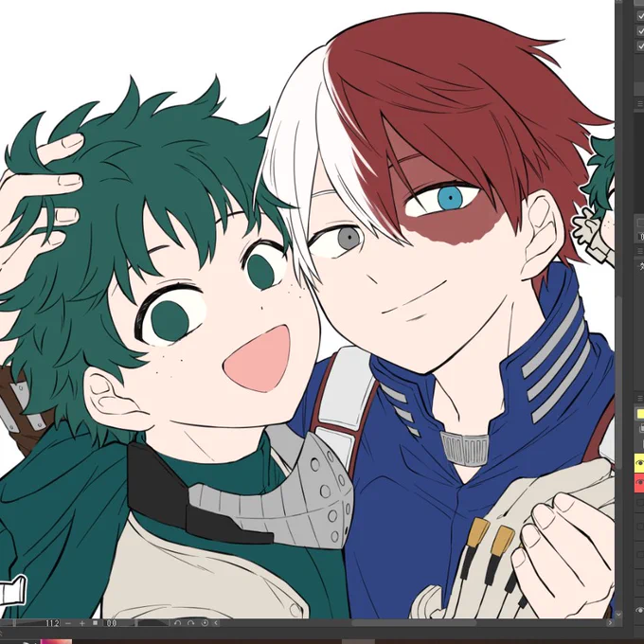The width and height of the screenshot is (644, 644).
Task: Click the horizontal canvas scrollbar thumb
Action: pos(414,623)
